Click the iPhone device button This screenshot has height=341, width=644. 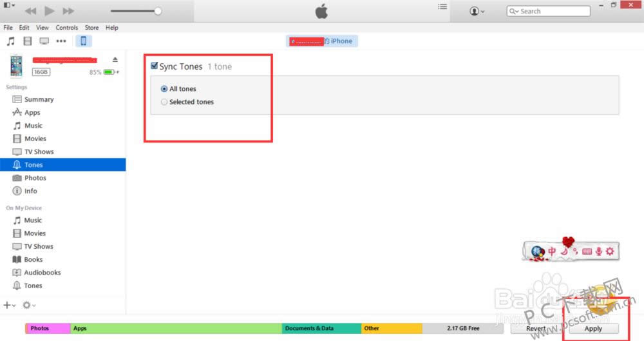83,41
